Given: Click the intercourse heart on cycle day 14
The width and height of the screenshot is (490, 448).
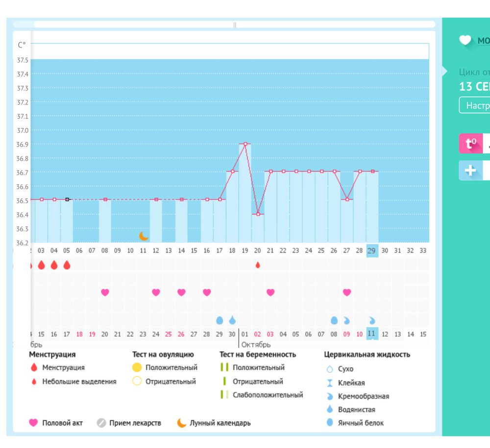Looking at the screenshot, I should (x=181, y=292).
